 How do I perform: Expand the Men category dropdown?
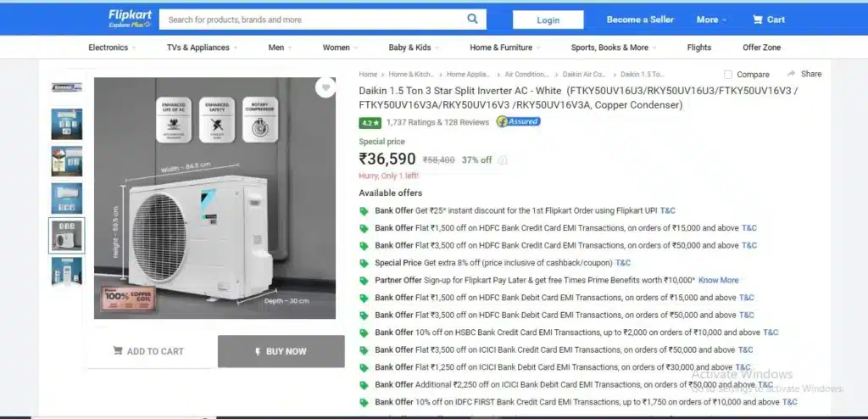pos(280,47)
